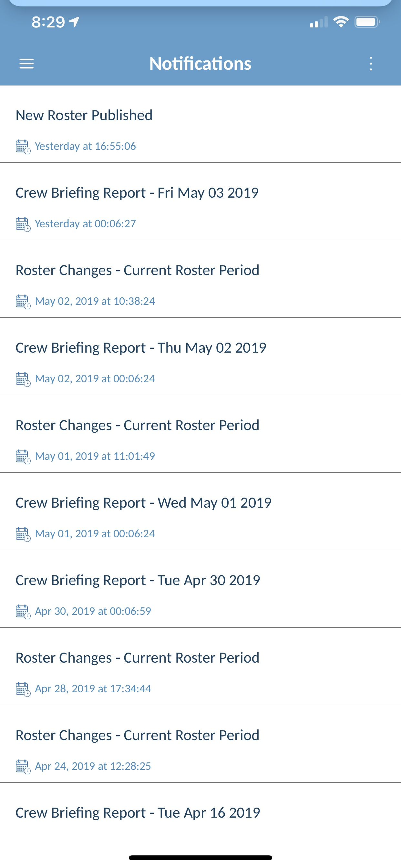Image resolution: width=401 pixels, height=868 pixels.
Task: Open the three-dot overflow options menu
Action: [371, 64]
